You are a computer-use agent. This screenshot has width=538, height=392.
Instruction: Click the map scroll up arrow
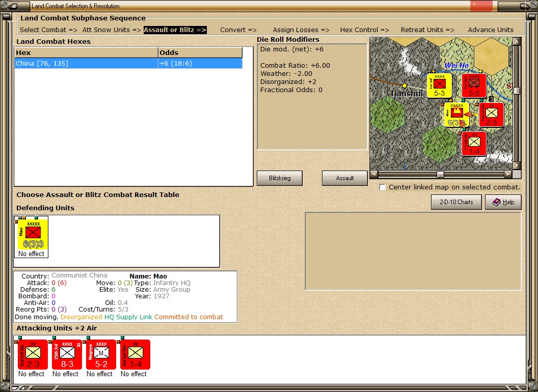point(517,41)
